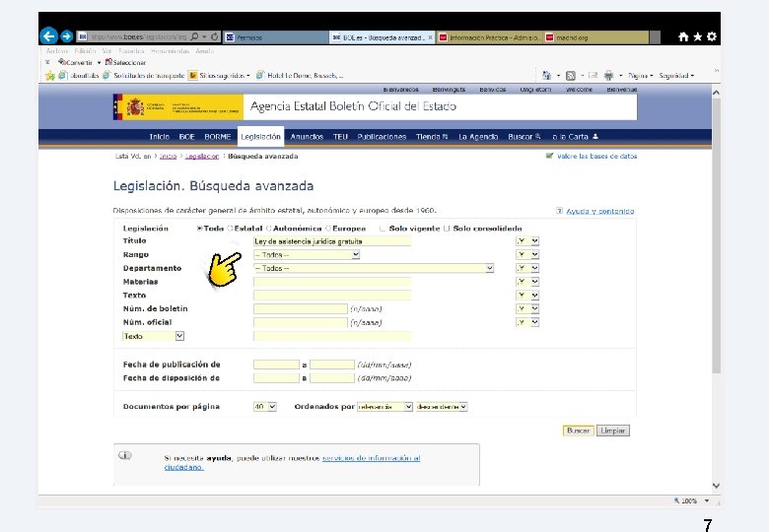Image resolution: width=769 pixels, height=532 pixels.
Task: Click the read mail toolbar icon
Action: 593,76
